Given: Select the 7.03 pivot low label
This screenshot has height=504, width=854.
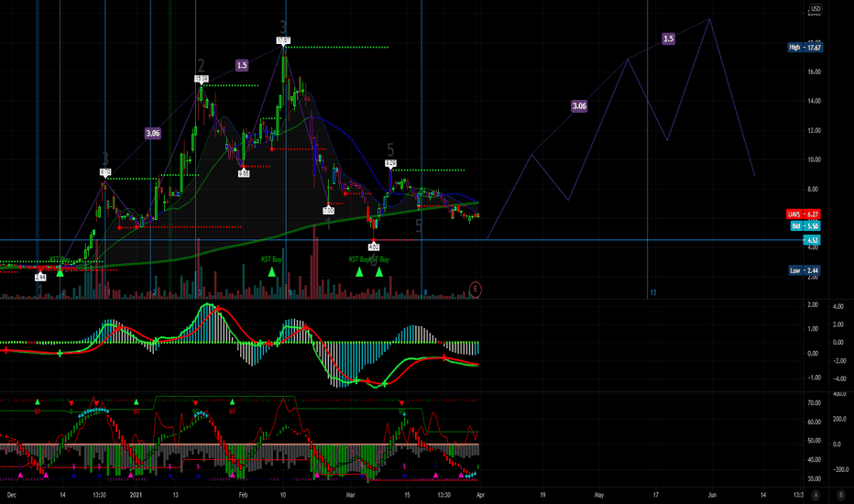Looking at the screenshot, I should pyautogui.click(x=328, y=211).
